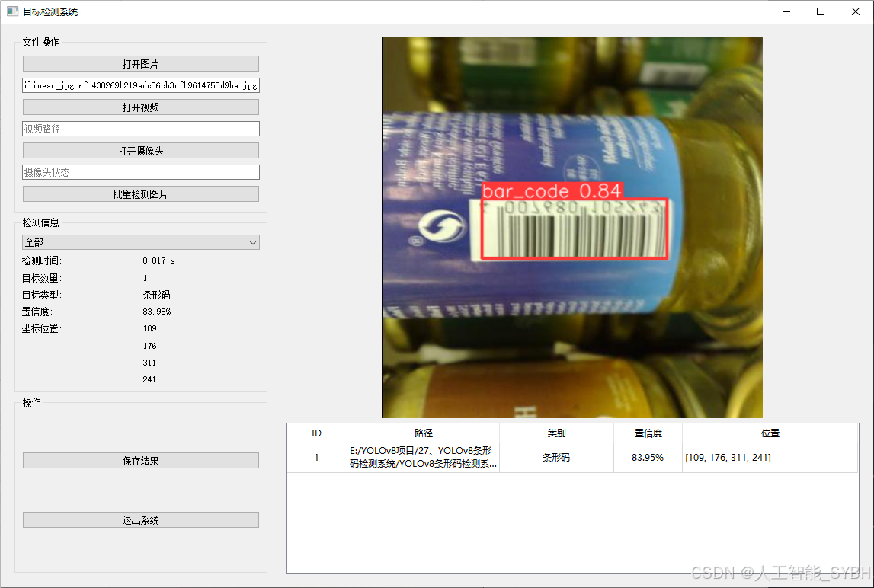
Task: Click the 打开图片 button
Action: (140, 63)
